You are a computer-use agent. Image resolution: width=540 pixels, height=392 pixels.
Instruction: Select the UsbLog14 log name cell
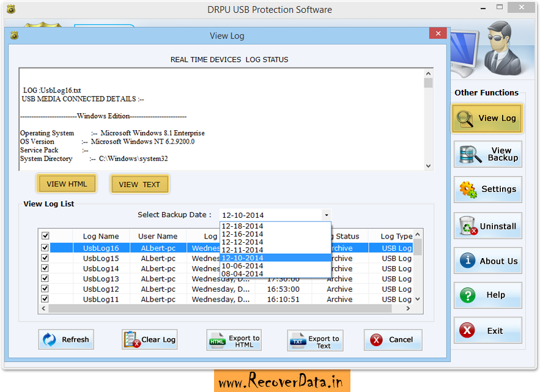coord(101,268)
